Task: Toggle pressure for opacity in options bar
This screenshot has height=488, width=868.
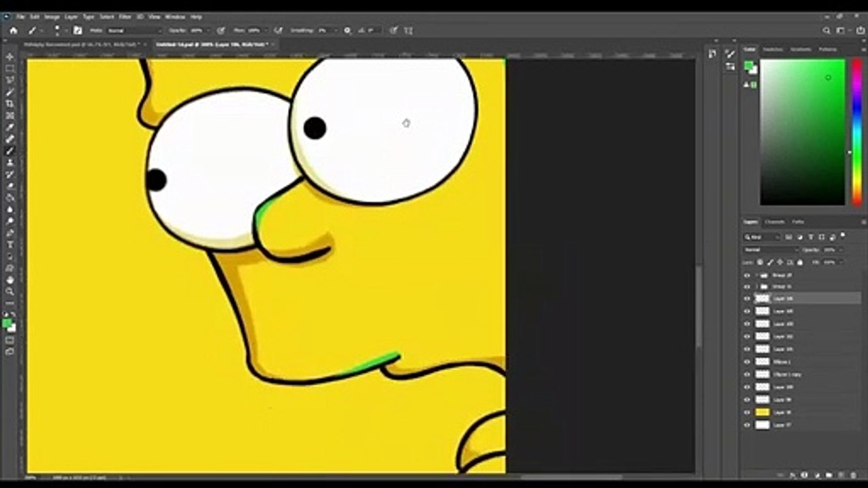Action: coord(221,30)
